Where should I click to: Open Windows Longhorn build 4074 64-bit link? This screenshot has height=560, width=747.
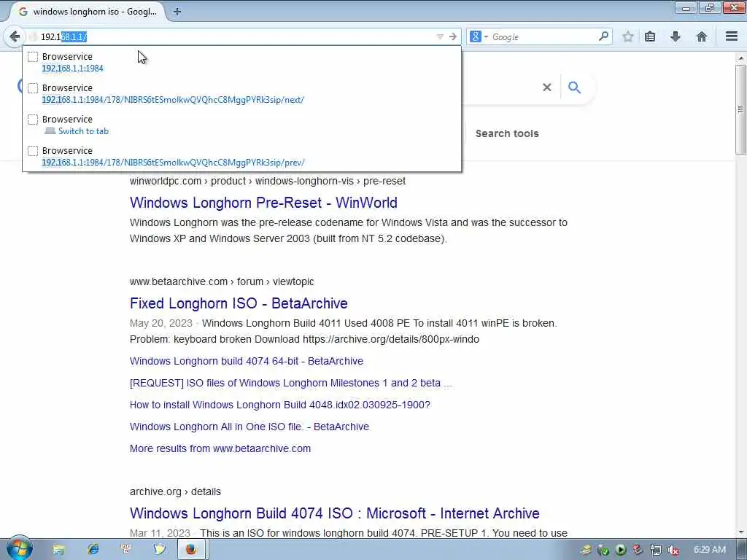(x=247, y=361)
